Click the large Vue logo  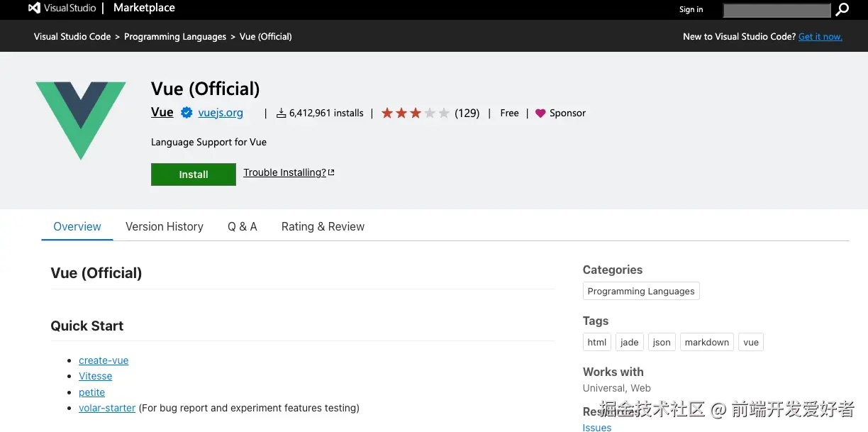tap(81, 120)
